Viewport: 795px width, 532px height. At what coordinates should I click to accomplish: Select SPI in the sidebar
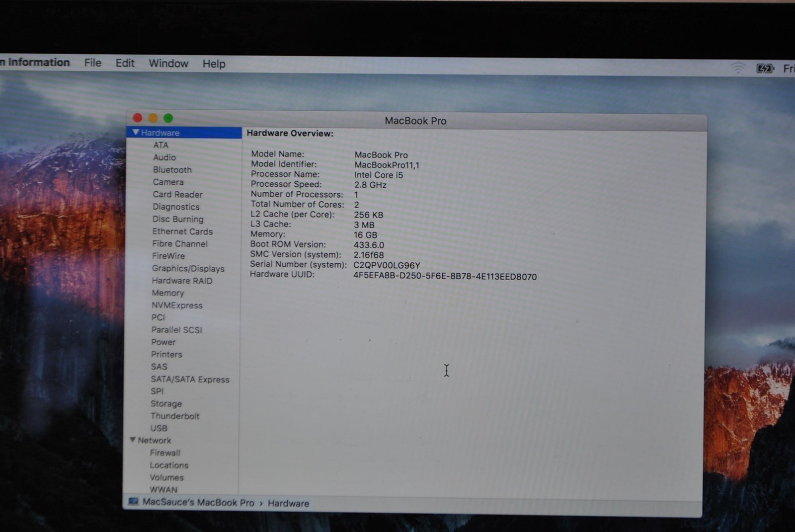click(157, 391)
